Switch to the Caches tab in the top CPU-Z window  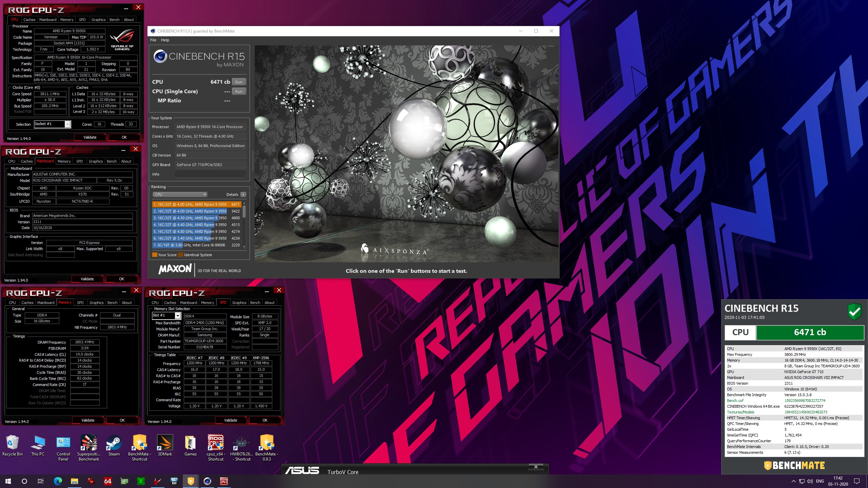[x=29, y=20]
